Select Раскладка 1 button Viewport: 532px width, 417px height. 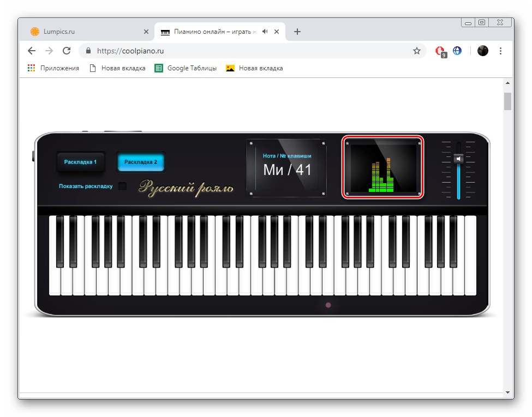tap(80, 162)
